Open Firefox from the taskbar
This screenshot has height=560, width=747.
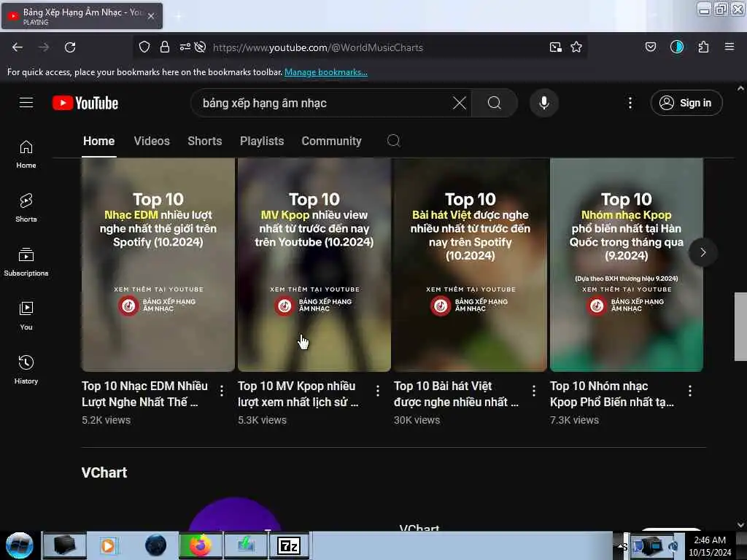pos(201,545)
